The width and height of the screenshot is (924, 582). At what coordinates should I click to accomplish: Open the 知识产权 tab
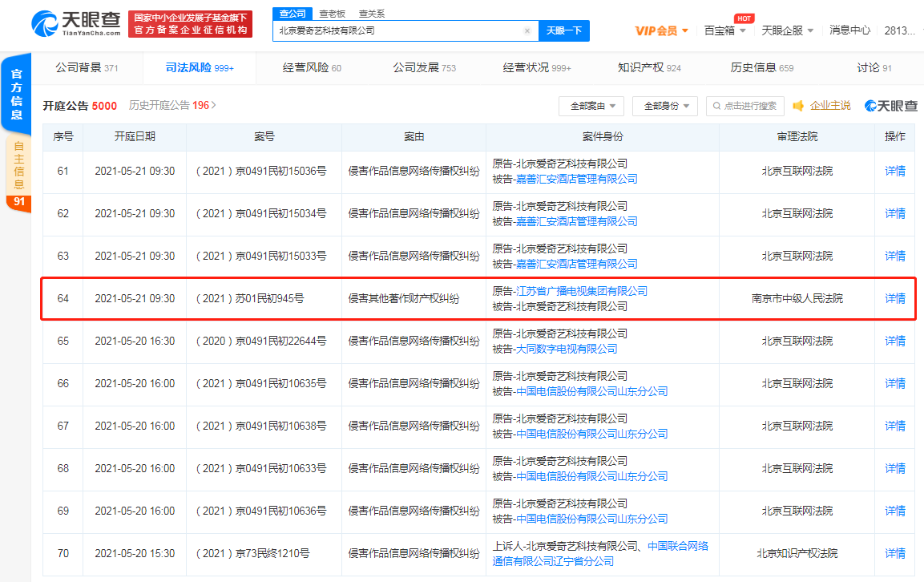[649, 68]
